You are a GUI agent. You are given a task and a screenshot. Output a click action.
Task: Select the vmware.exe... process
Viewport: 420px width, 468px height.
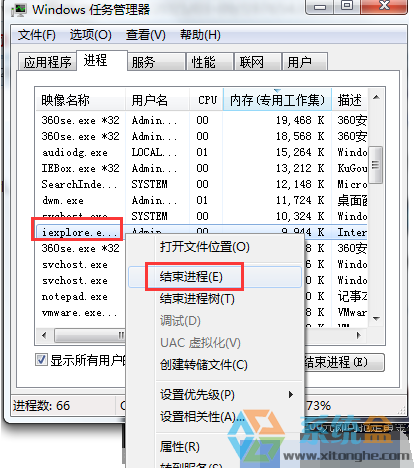[x=80, y=312]
